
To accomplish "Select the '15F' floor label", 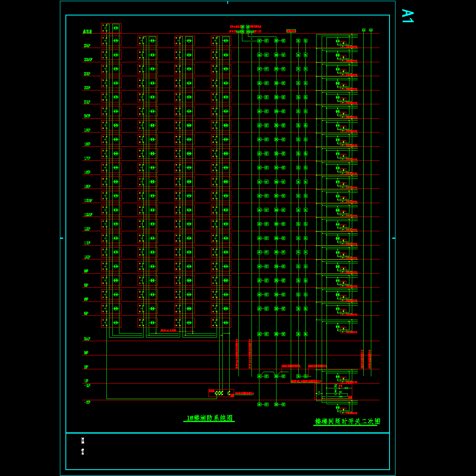I will click(x=87, y=186).
